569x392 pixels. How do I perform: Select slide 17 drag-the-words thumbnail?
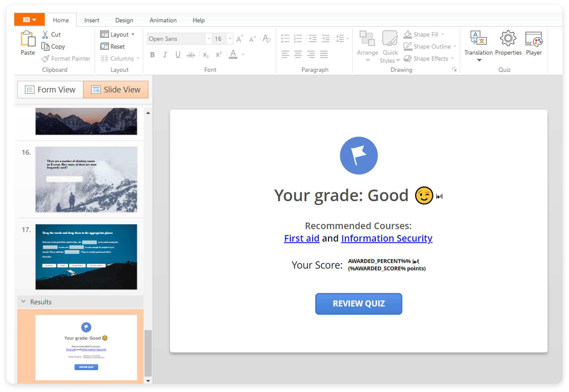click(x=86, y=257)
